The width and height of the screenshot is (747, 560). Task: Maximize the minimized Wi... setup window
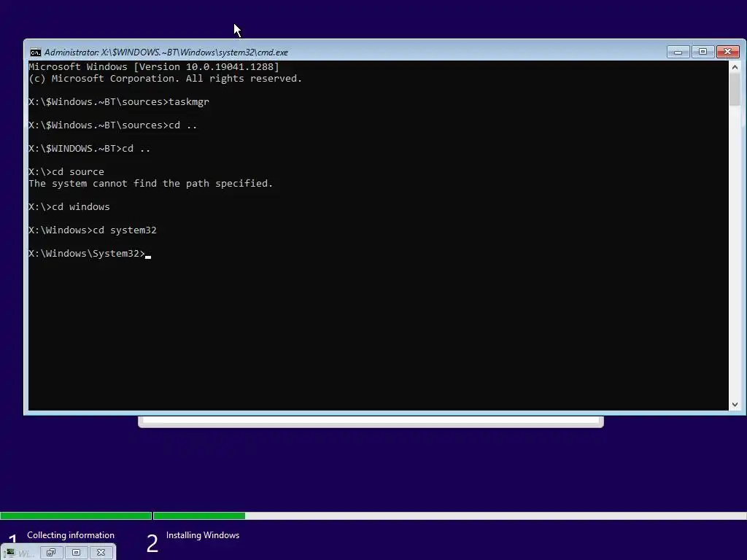tap(76, 553)
